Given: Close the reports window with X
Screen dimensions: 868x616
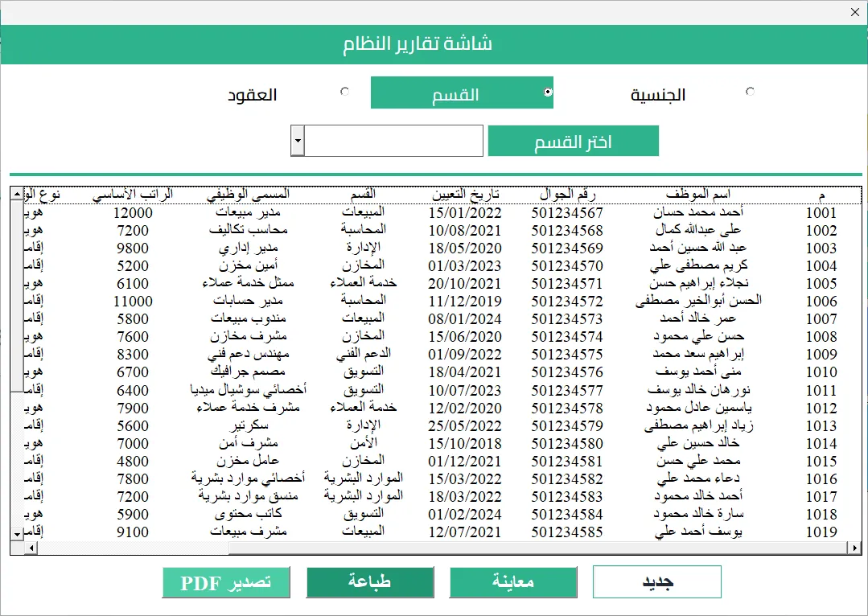Looking at the screenshot, I should pyautogui.click(x=854, y=12).
